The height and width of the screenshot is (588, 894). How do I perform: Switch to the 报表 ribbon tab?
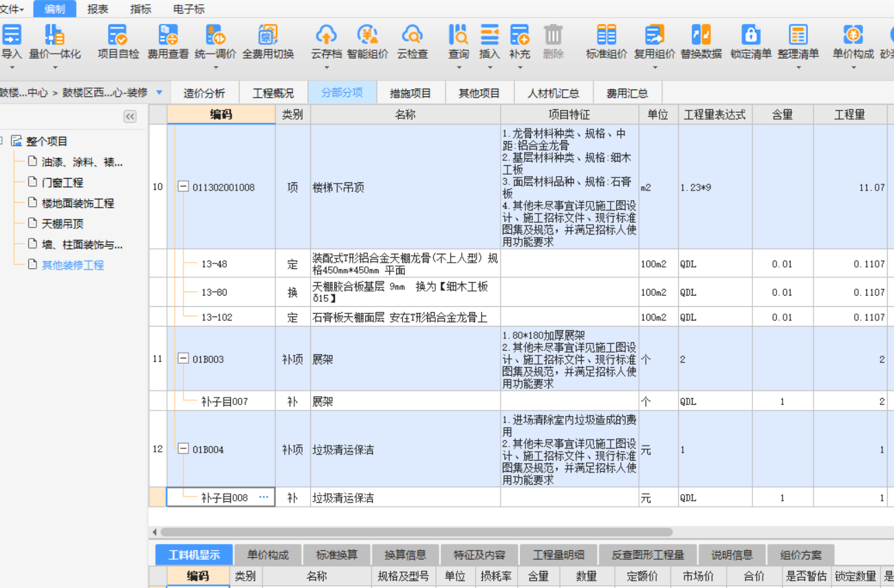click(98, 9)
